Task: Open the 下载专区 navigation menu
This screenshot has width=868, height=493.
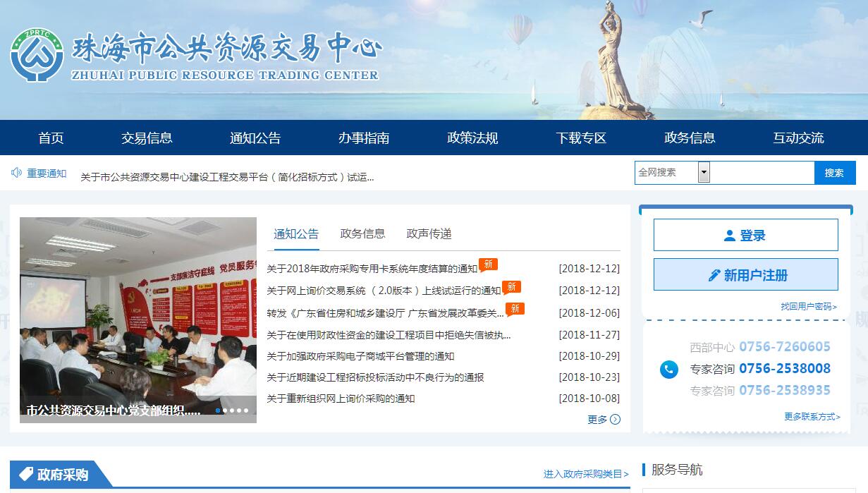Action: pyautogui.click(x=581, y=138)
